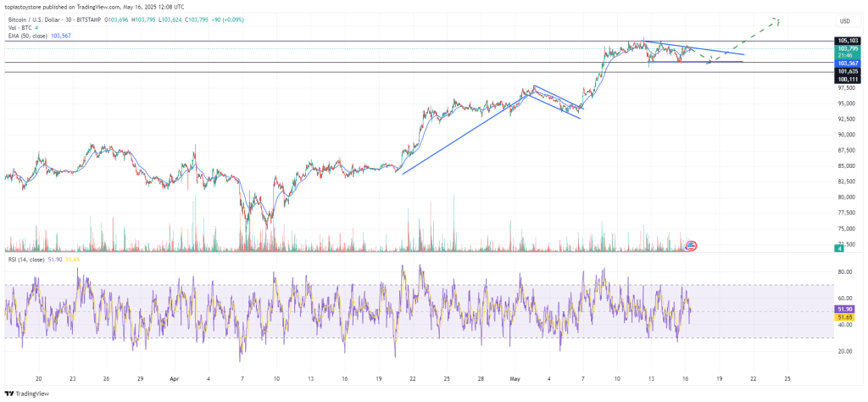
Task: Click the green 103,795 current price label
Action: point(848,49)
